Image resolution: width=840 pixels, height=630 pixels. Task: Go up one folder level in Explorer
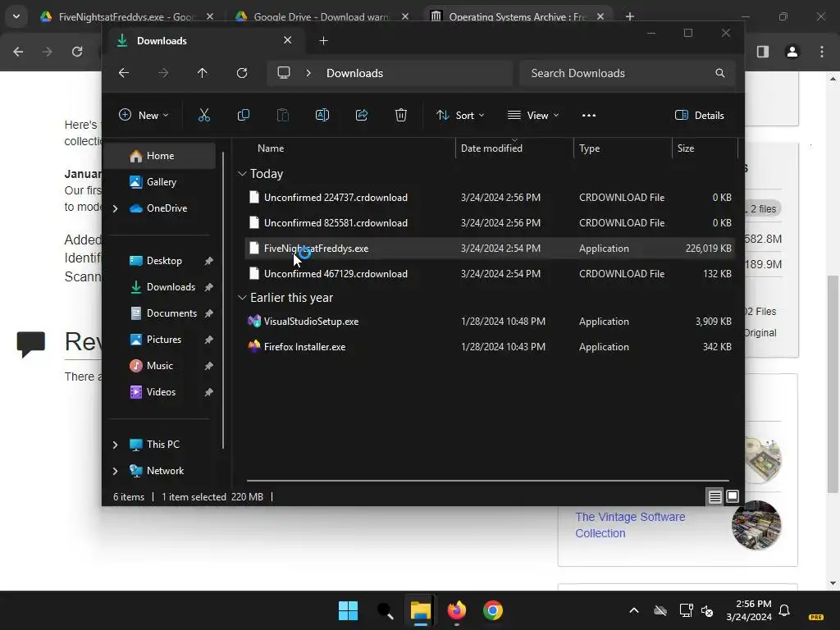[202, 73]
